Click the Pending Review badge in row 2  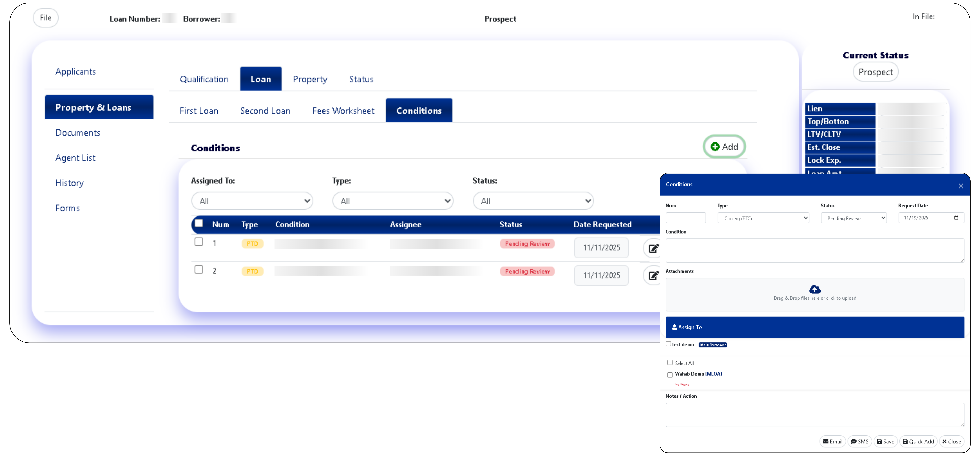[527, 271]
